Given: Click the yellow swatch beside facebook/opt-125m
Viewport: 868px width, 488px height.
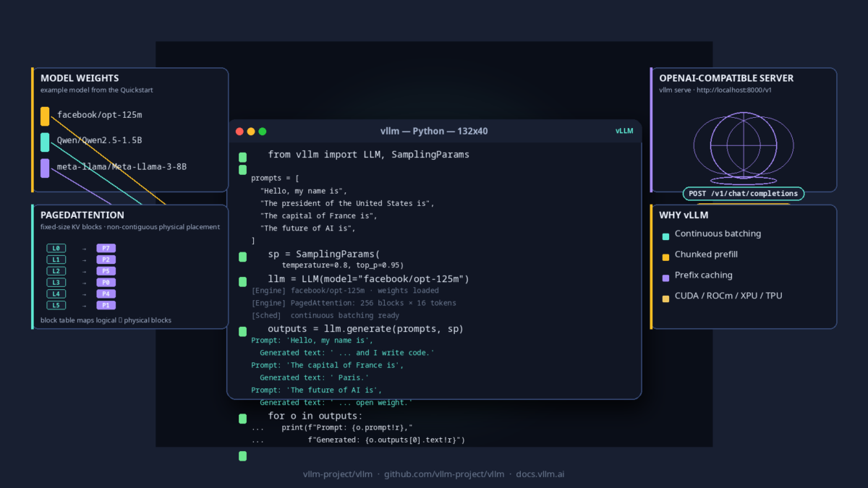Looking at the screenshot, I should click(x=45, y=116).
